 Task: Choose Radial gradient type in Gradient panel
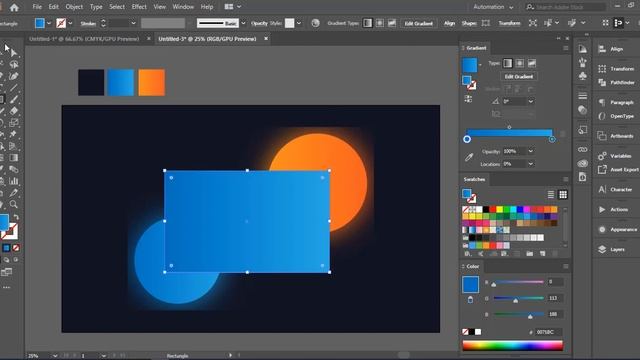520,63
